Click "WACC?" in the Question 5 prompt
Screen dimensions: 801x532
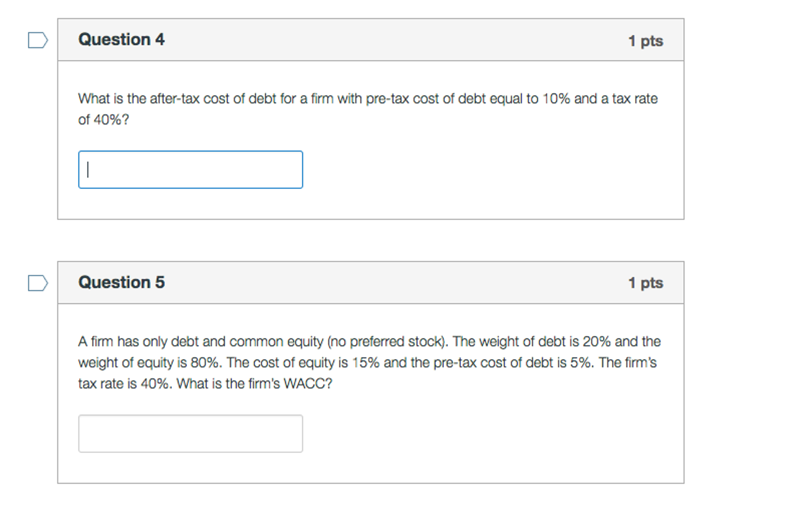pyautogui.click(x=308, y=384)
